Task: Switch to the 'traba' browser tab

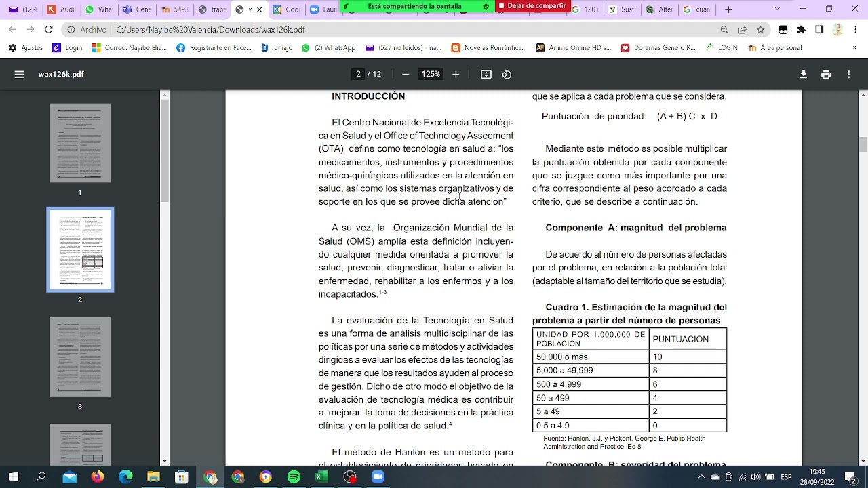Action: pos(212,9)
